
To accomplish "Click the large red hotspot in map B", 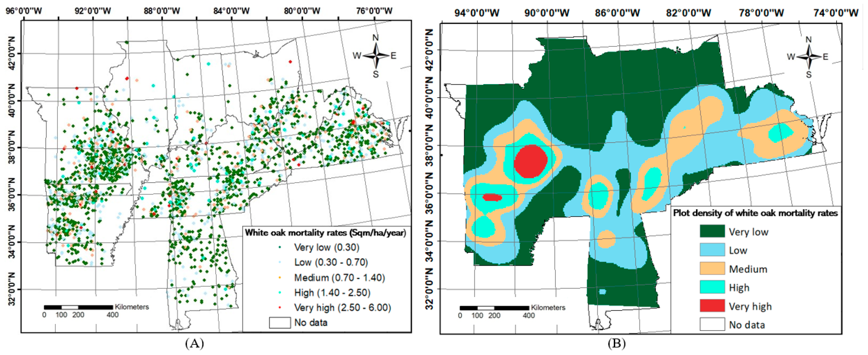I will pyautogui.click(x=530, y=161).
